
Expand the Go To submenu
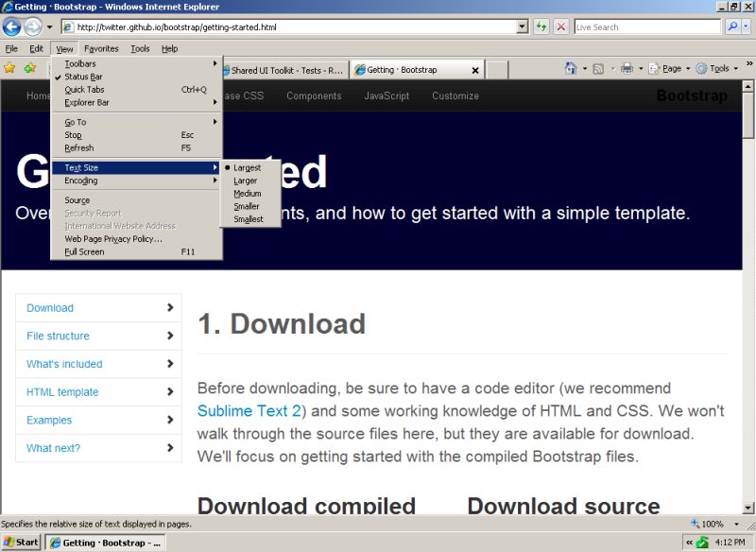click(136, 122)
